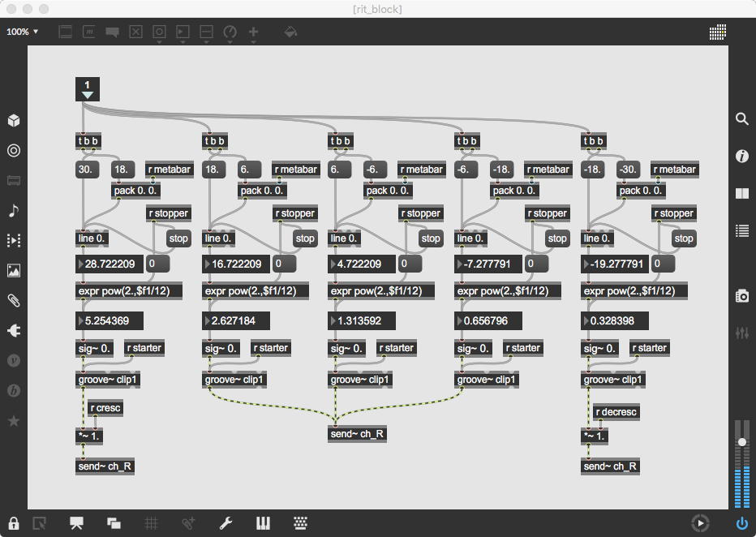Open the mixer sliders icon
Viewport: 756px width, 537px height.
(742, 333)
